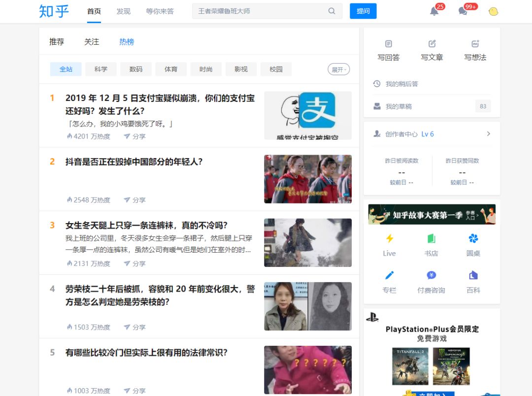Screen dimensions: 532x396
Task: Expand filters with the 展开 control
Action: 338,69
